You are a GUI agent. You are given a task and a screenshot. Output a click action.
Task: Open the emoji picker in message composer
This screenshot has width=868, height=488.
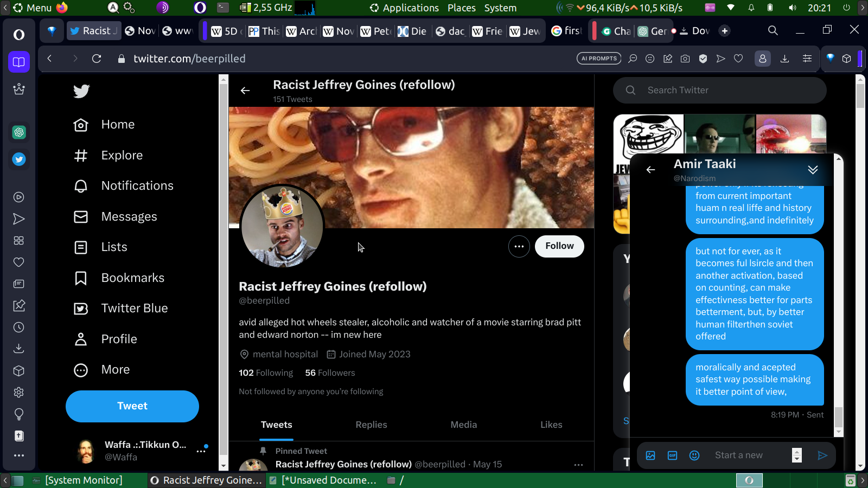(694, 455)
